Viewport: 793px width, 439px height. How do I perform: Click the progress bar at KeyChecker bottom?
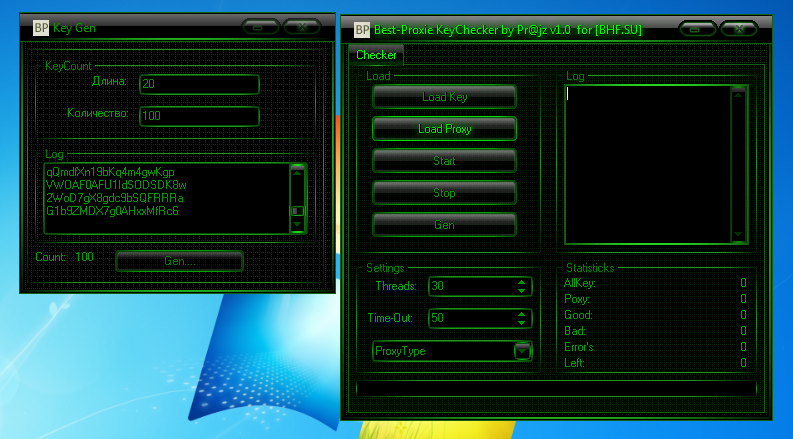(556, 388)
